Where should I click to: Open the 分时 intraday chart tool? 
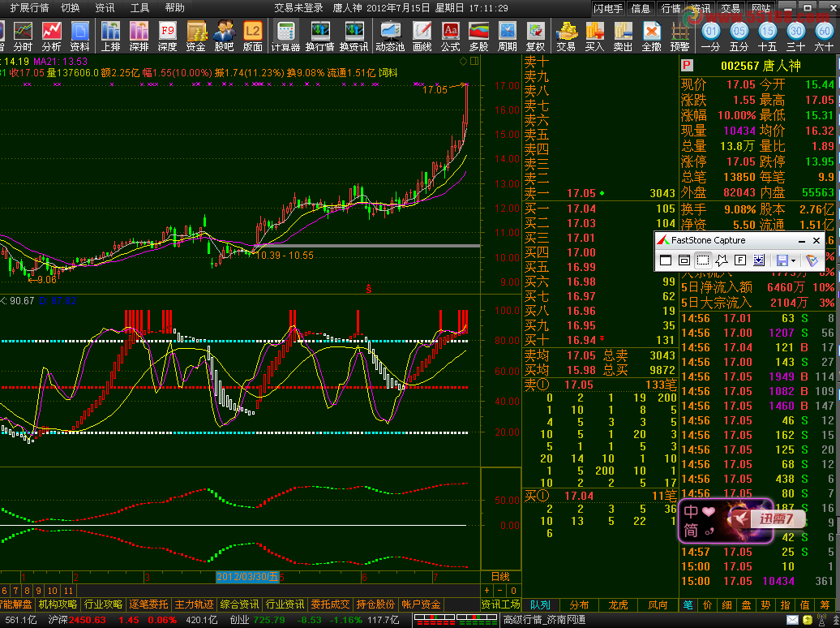coord(23,37)
